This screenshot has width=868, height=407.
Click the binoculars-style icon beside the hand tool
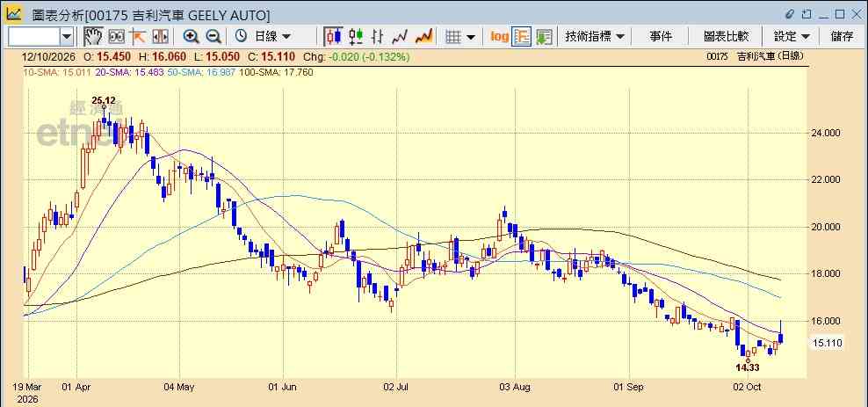click(x=116, y=37)
